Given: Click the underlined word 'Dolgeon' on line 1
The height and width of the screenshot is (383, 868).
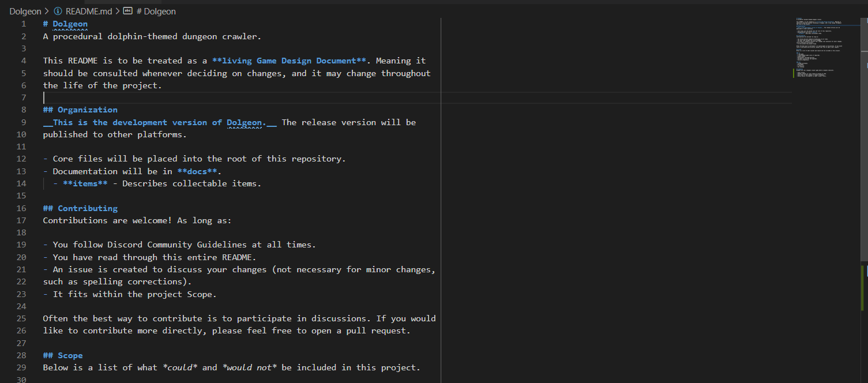Looking at the screenshot, I should tap(69, 24).
